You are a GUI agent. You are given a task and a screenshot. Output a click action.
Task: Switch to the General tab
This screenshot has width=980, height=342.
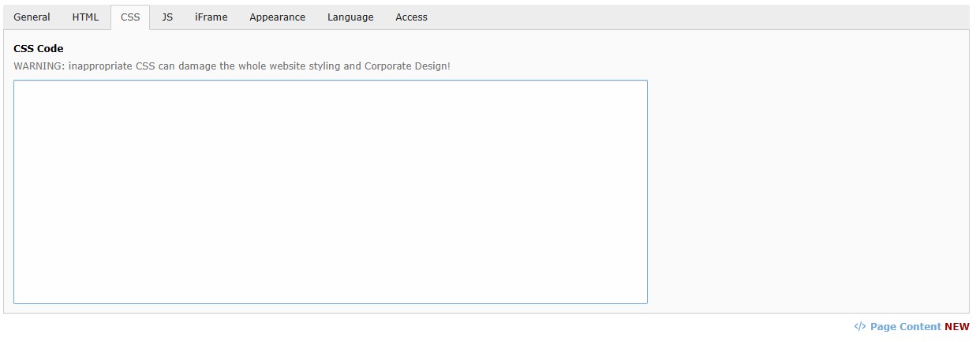pos(32,17)
